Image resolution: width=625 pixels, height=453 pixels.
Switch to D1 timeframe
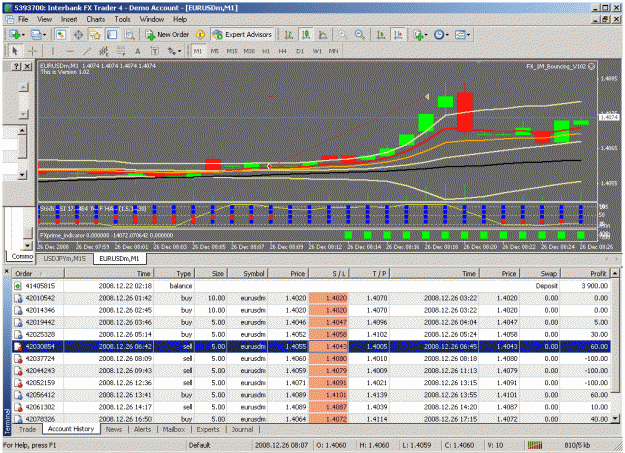pos(300,51)
